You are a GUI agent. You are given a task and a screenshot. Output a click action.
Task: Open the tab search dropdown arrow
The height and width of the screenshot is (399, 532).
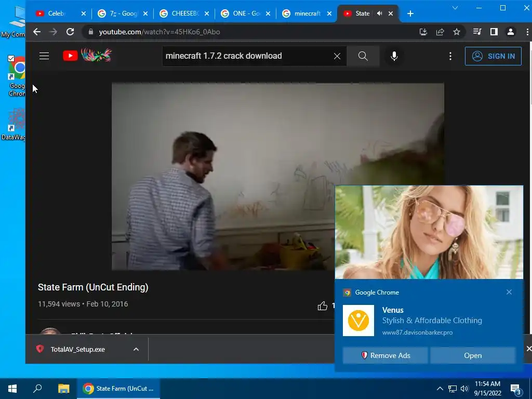point(455,8)
